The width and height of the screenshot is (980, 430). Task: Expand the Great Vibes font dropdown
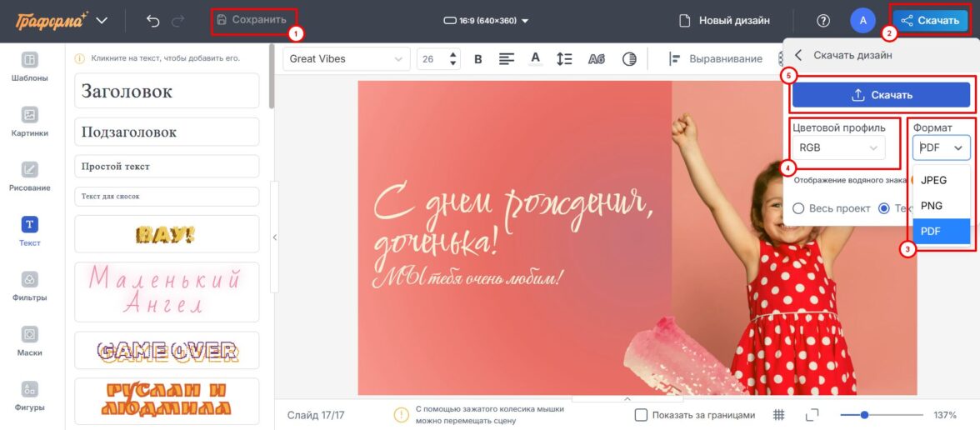tap(342, 58)
